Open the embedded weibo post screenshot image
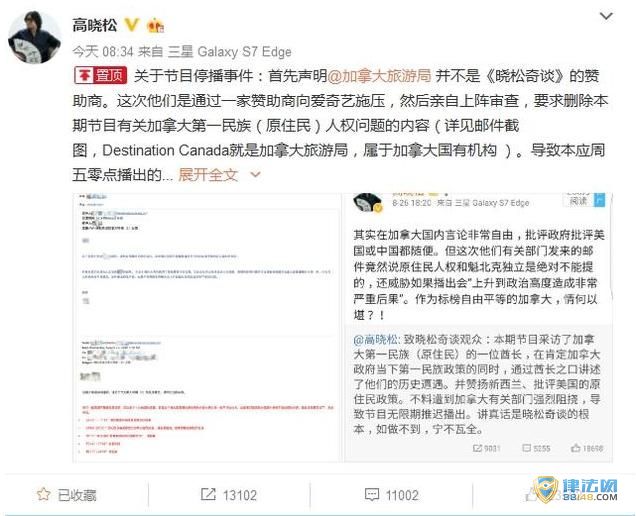The width and height of the screenshot is (636, 516). click(x=478, y=328)
